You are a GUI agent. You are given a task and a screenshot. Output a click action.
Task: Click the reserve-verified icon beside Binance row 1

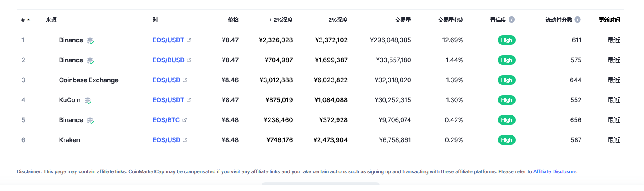(91, 40)
